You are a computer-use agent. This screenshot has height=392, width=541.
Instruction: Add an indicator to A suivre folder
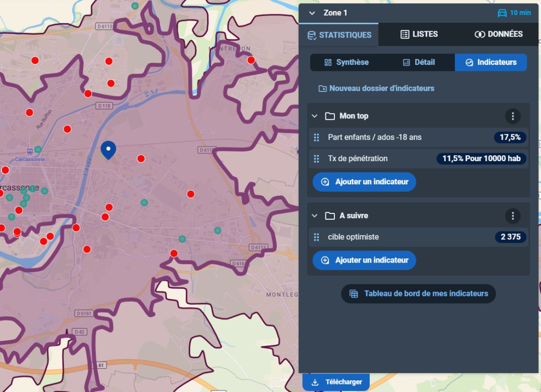pyautogui.click(x=364, y=260)
